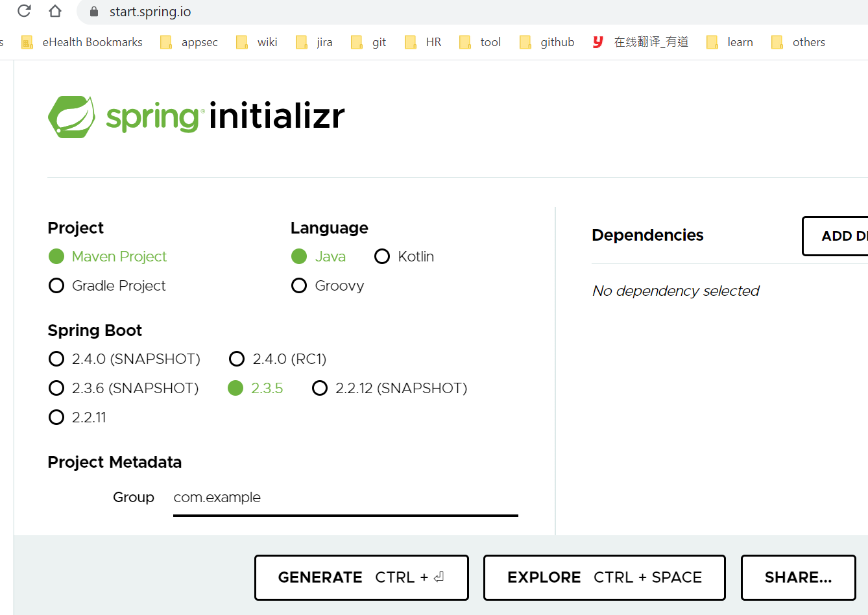Select Spring Boot 2.3.6 (SNAPSHOT)

[124, 388]
